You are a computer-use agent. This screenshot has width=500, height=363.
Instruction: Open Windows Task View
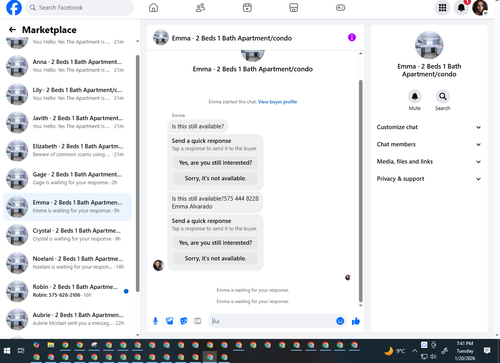click(x=21, y=351)
